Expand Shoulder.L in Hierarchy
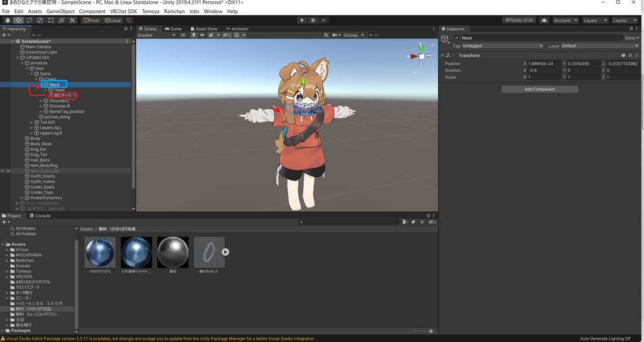 41,101
